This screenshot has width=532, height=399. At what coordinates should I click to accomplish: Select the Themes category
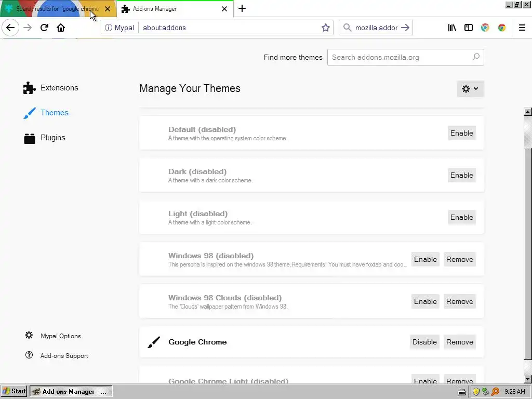point(46,113)
